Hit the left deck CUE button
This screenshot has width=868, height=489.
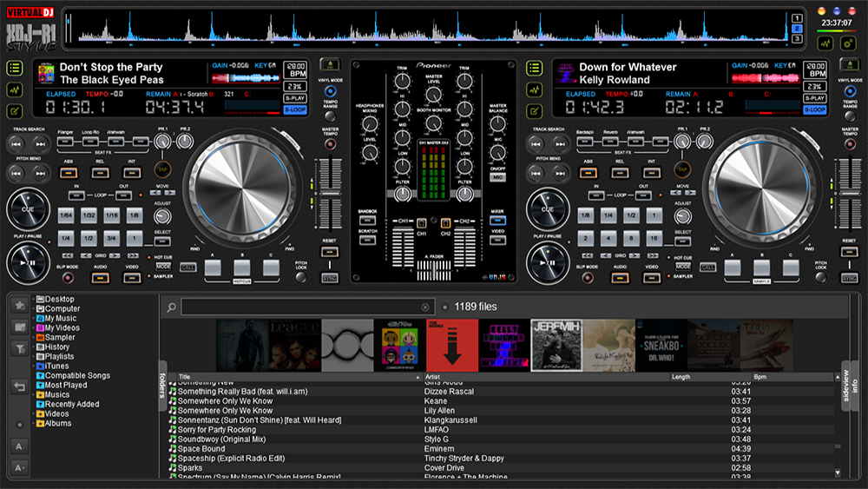click(x=28, y=209)
